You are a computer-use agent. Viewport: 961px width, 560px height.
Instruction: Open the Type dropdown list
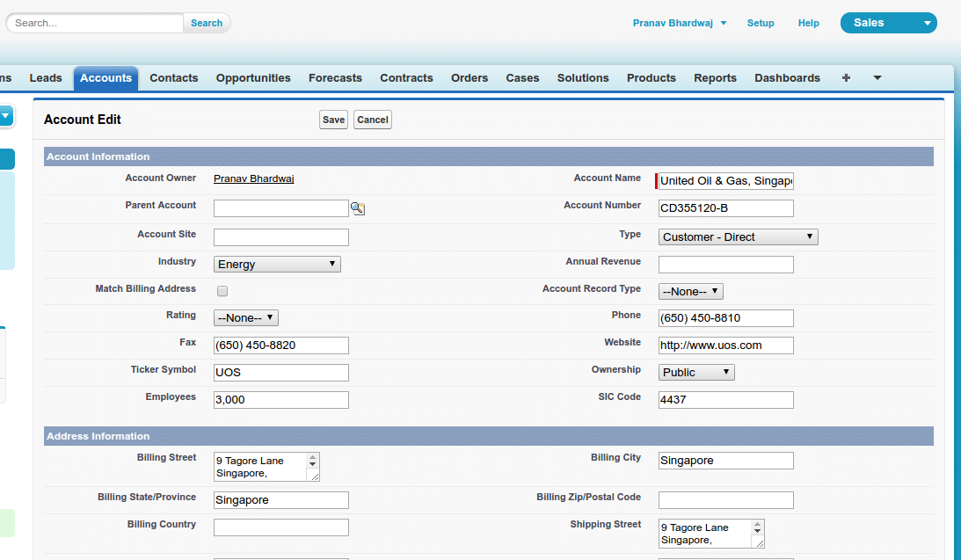pos(738,236)
